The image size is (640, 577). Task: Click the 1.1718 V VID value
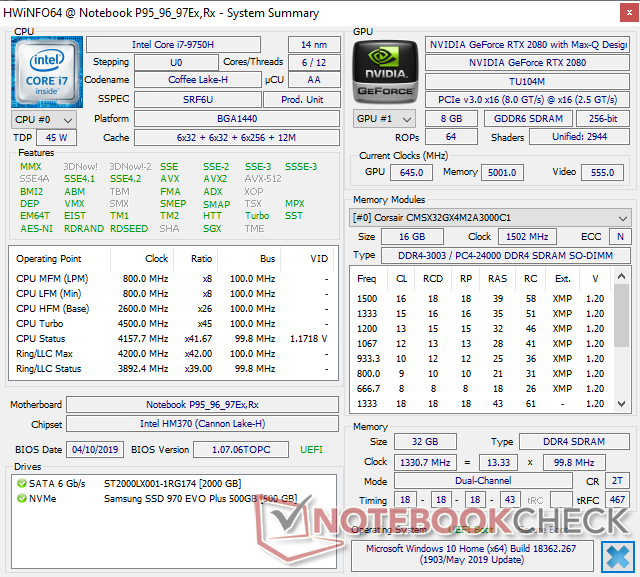309,339
